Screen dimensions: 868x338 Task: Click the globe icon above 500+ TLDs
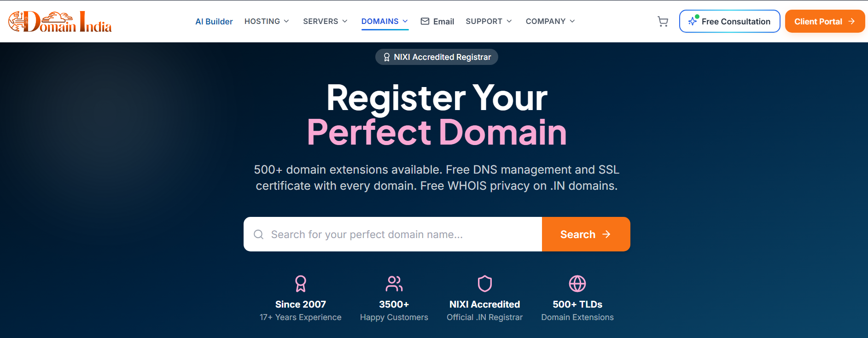click(x=577, y=284)
